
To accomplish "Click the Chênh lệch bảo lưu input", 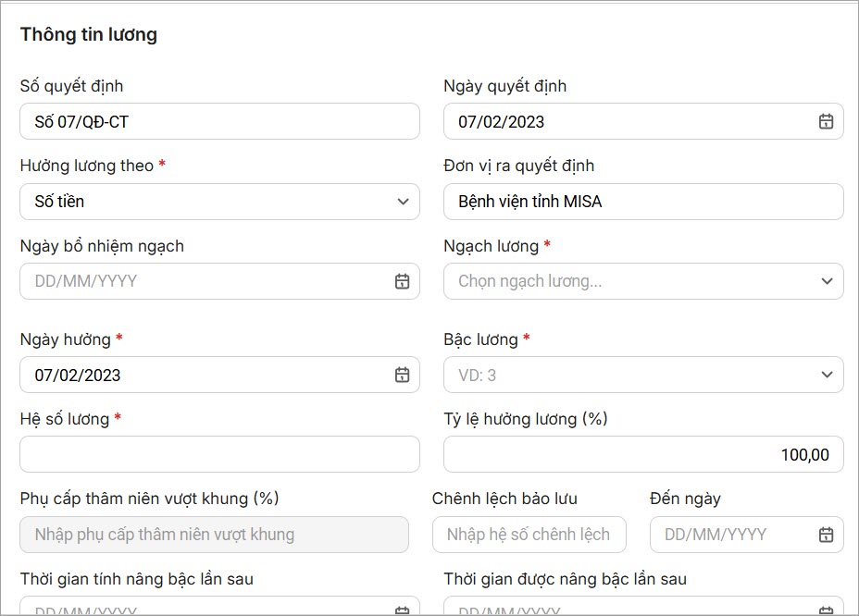I will click(529, 535).
